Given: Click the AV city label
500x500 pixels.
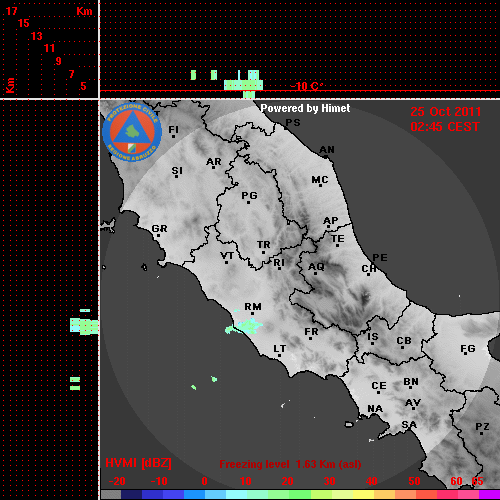Looking at the screenshot, I should coord(413,403).
